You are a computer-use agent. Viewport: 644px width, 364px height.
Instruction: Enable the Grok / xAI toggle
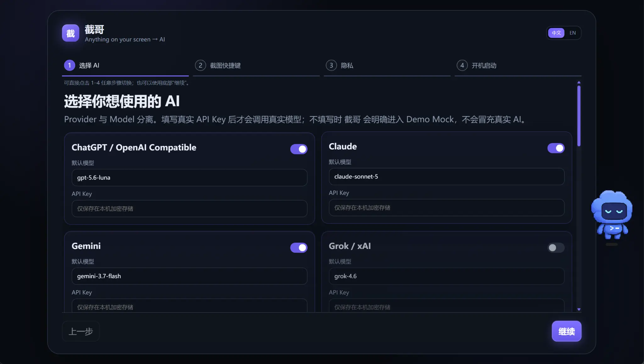coord(556,248)
